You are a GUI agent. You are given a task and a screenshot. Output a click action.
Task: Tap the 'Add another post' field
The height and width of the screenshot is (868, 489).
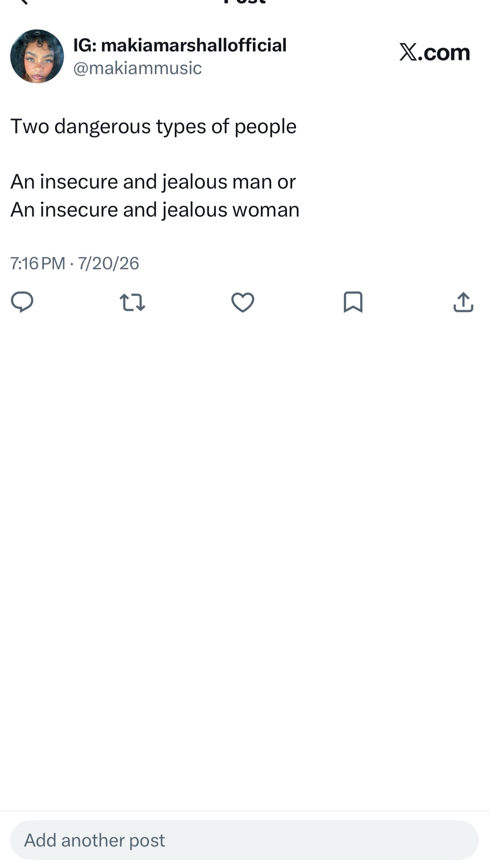point(244,840)
